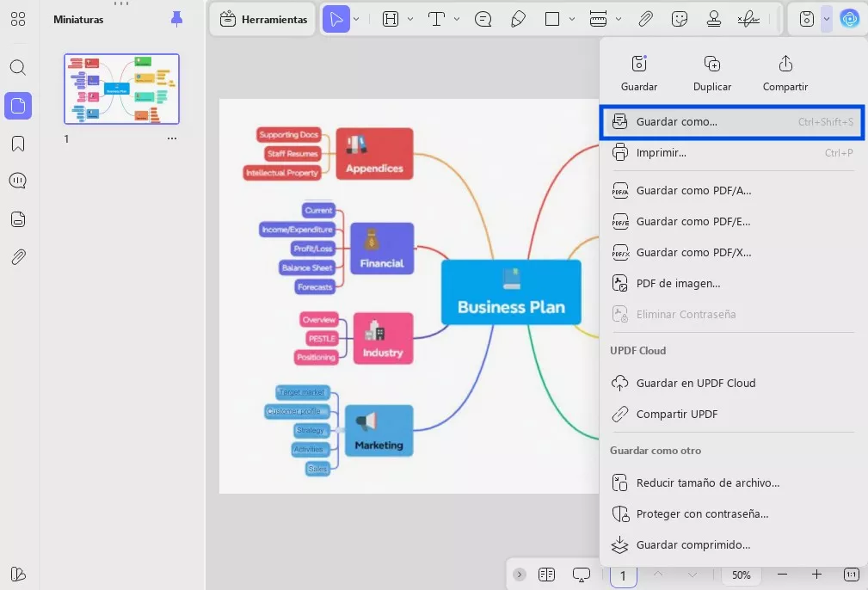
Task: Click the layers icon at sidebar bottom
Action: [18, 574]
